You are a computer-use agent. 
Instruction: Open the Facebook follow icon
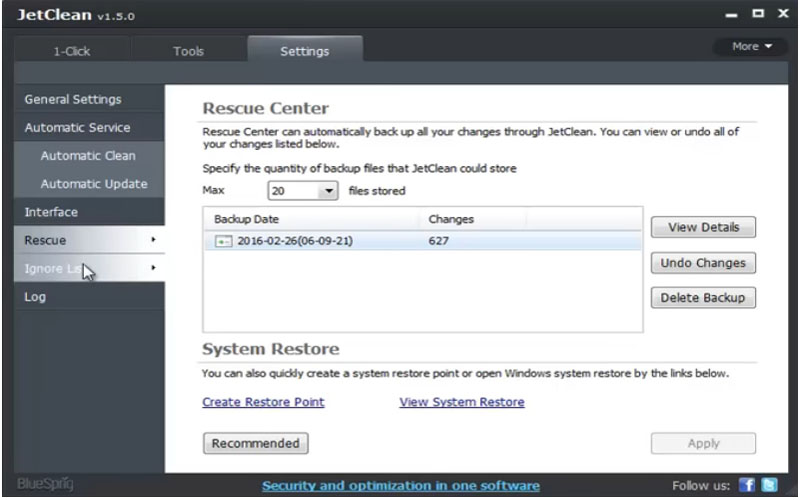tap(747, 485)
